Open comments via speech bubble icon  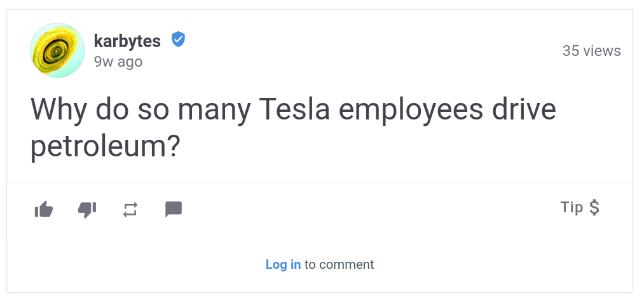click(x=174, y=209)
